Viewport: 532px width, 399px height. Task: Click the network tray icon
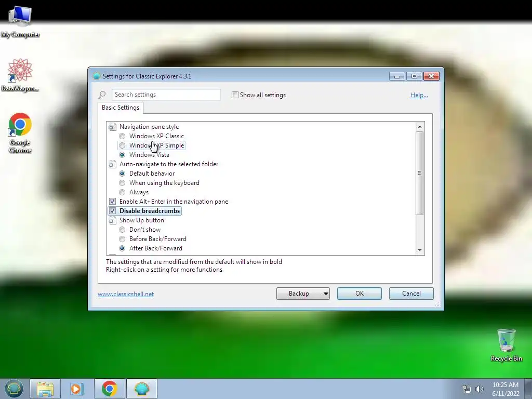[467, 389]
